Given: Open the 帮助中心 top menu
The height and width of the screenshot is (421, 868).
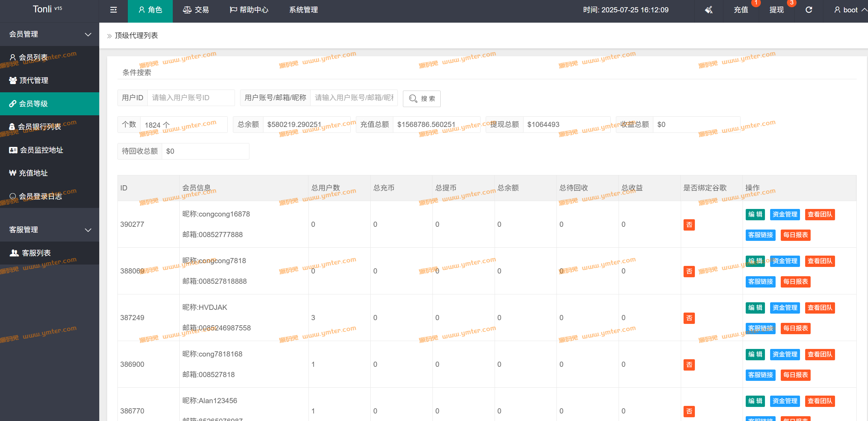Looking at the screenshot, I should (x=249, y=10).
